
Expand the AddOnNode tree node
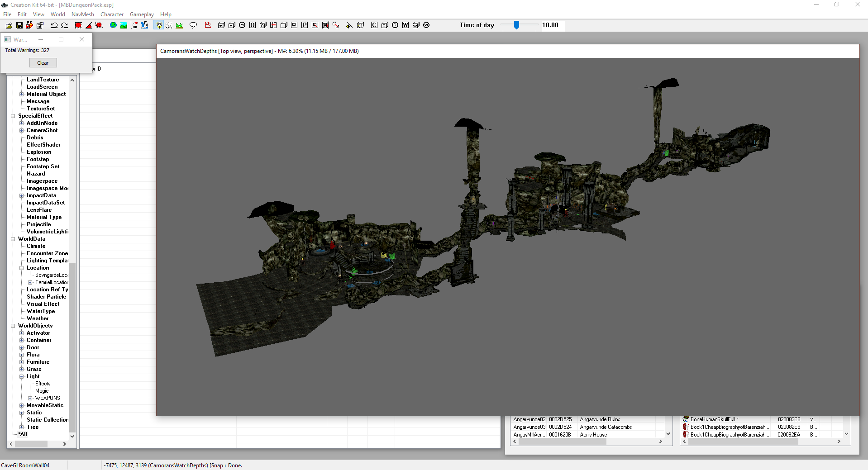[22, 123]
